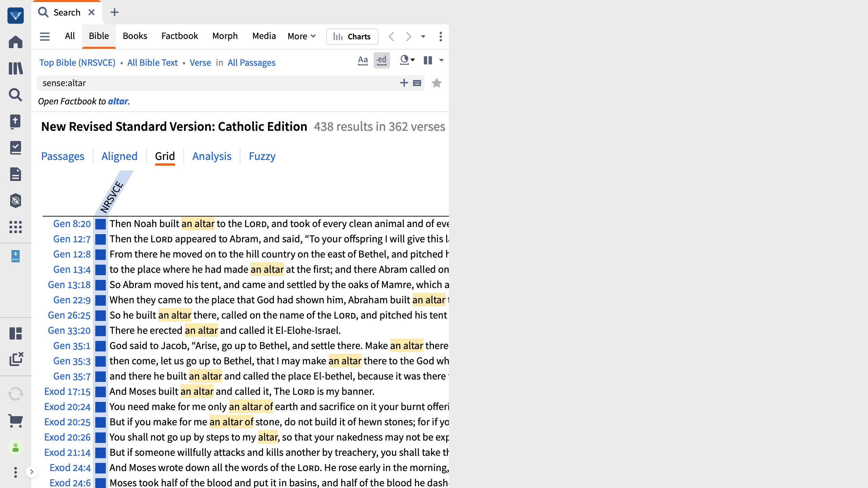Open the Documents page icon in the sidebar

(16, 174)
